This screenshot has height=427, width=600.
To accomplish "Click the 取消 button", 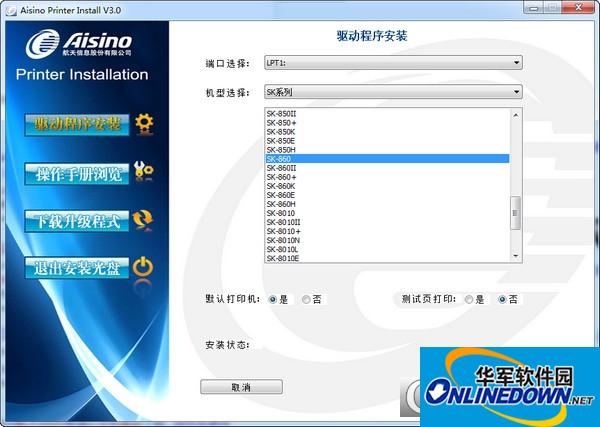I will (x=241, y=387).
